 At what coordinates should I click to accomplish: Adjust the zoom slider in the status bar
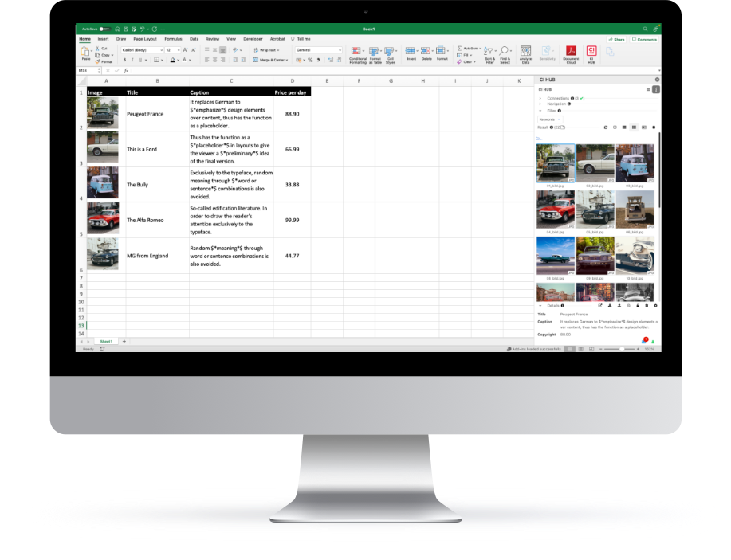(x=622, y=349)
